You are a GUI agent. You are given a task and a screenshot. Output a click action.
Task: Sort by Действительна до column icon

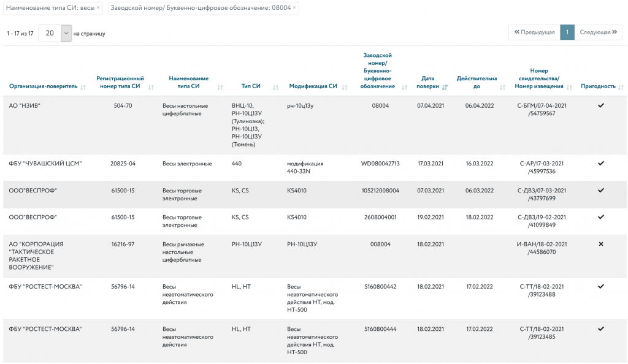(x=503, y=87)
